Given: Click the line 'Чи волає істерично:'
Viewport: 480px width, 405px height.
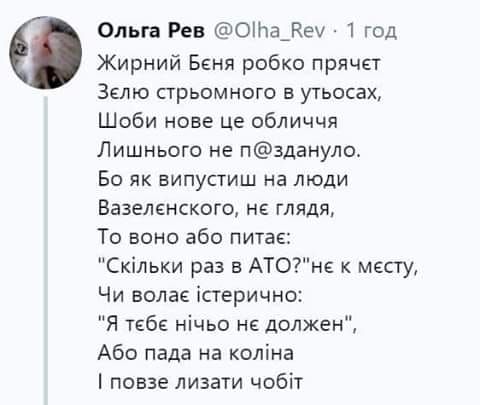Looking at the screenshot, I should pyautogui.click(x=200, y=295).
